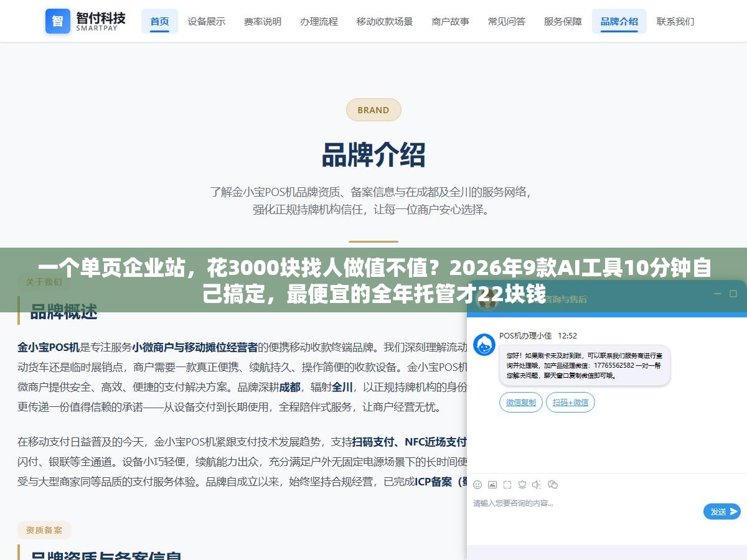The image size is (747, 560).
Task: Click the 品牌概述 section heading
Action: (63, 312)
